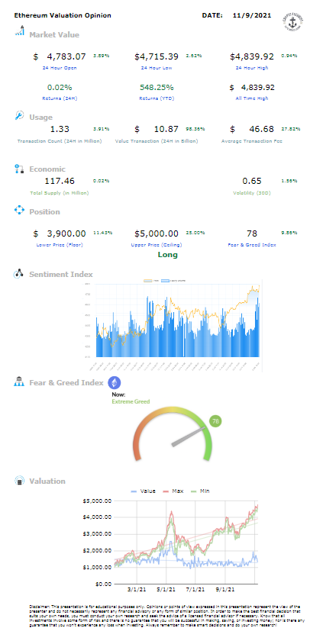Click the Usage wrench icon
323x644 pixels.
[x=19, y=116]
